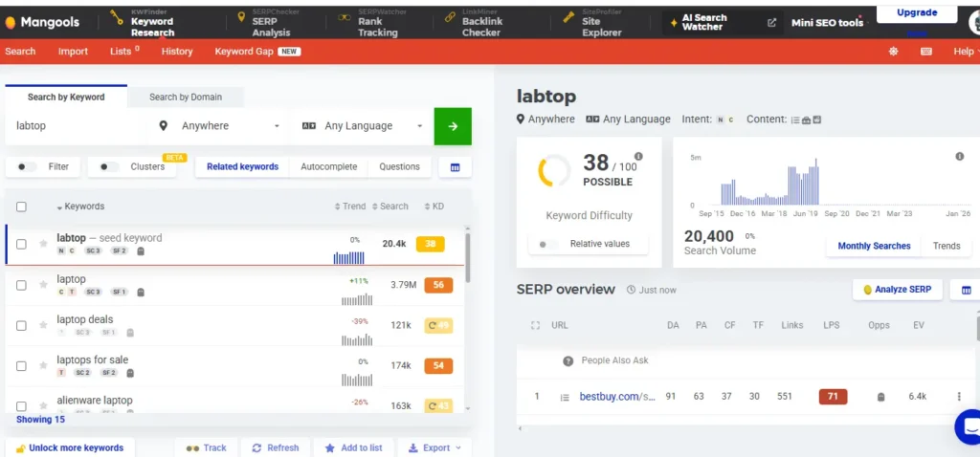
Task: Click the red LPS 71 badge
Action: point(833,397)
